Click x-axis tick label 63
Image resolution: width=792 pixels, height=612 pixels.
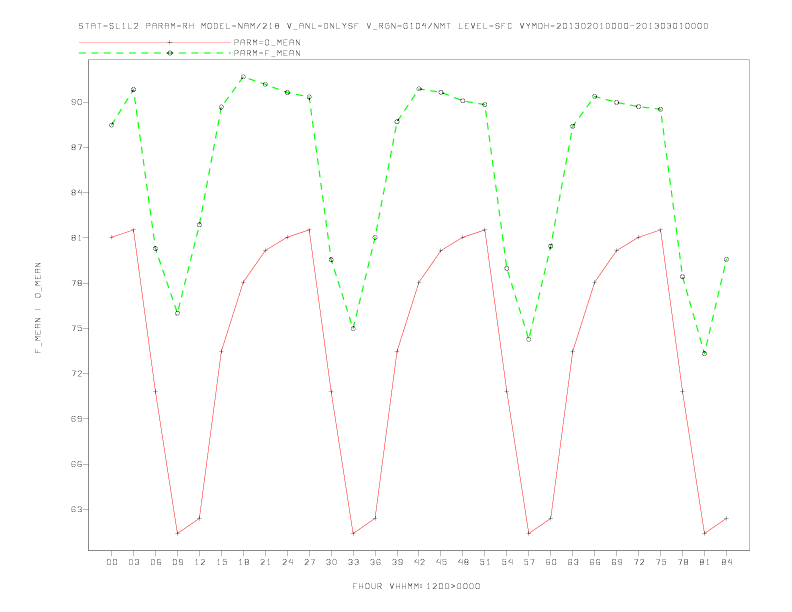[x=573, y=562]
